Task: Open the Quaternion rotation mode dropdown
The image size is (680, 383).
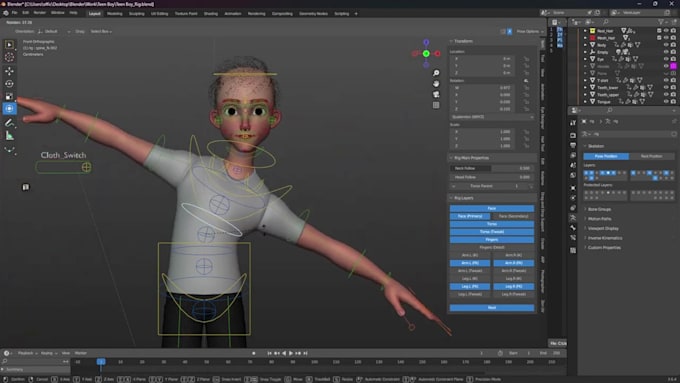Action: [x=492, y=117]
